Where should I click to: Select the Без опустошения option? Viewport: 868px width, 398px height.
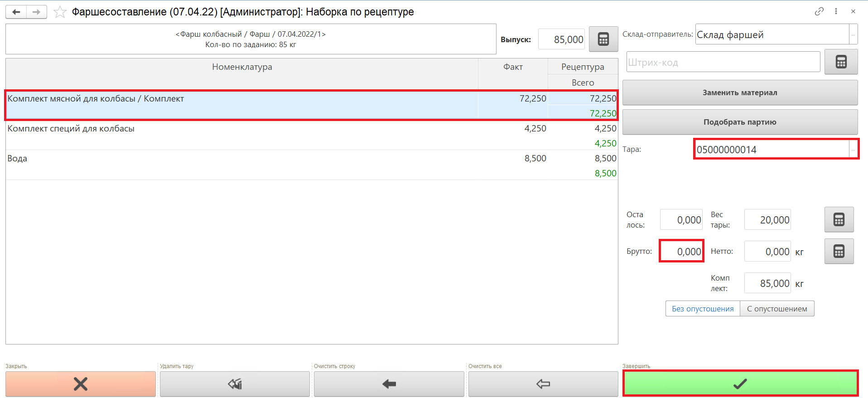coord(702,309)
